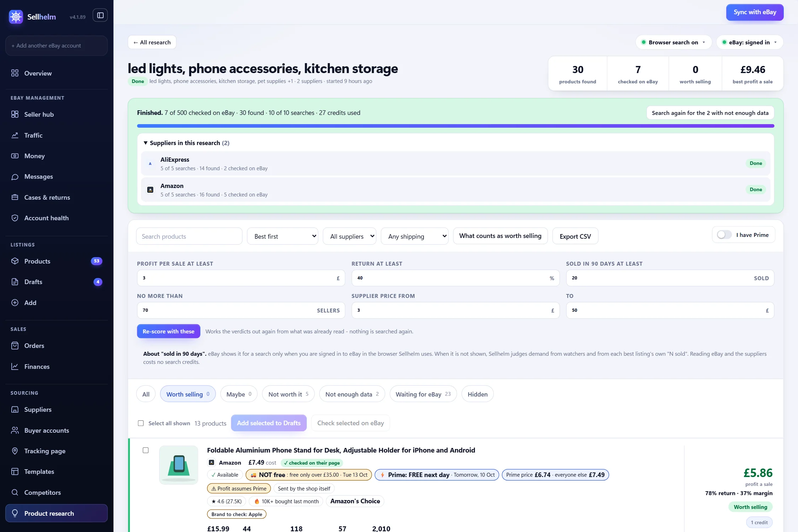Click Sync with eBay button

(x=755, y=12)
